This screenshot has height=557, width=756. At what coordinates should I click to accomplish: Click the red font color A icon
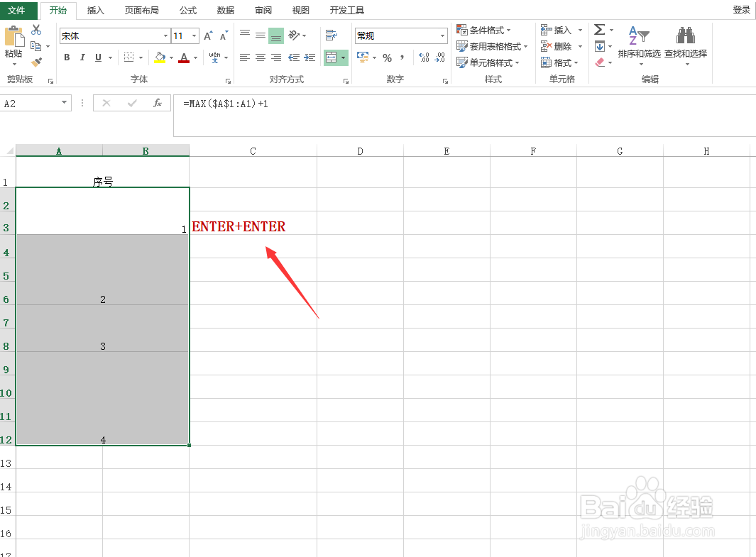(184, 57)
